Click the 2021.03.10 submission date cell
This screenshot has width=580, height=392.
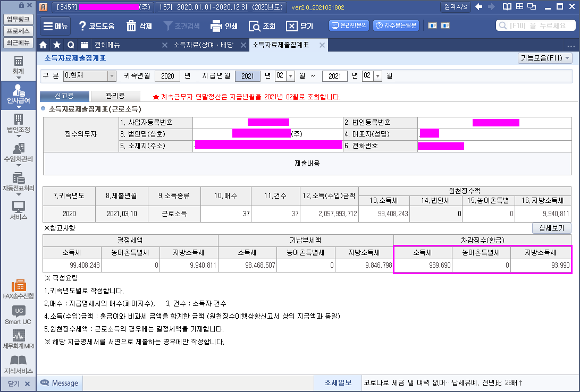coord(122,214)
